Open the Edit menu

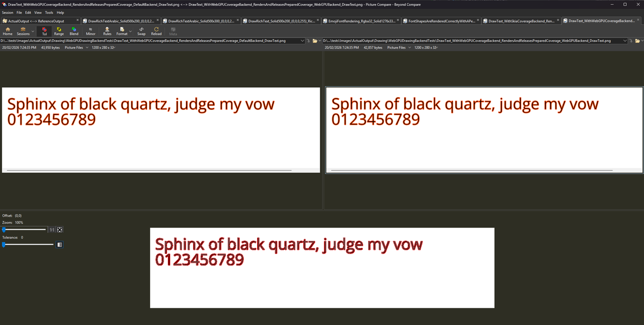28,12
